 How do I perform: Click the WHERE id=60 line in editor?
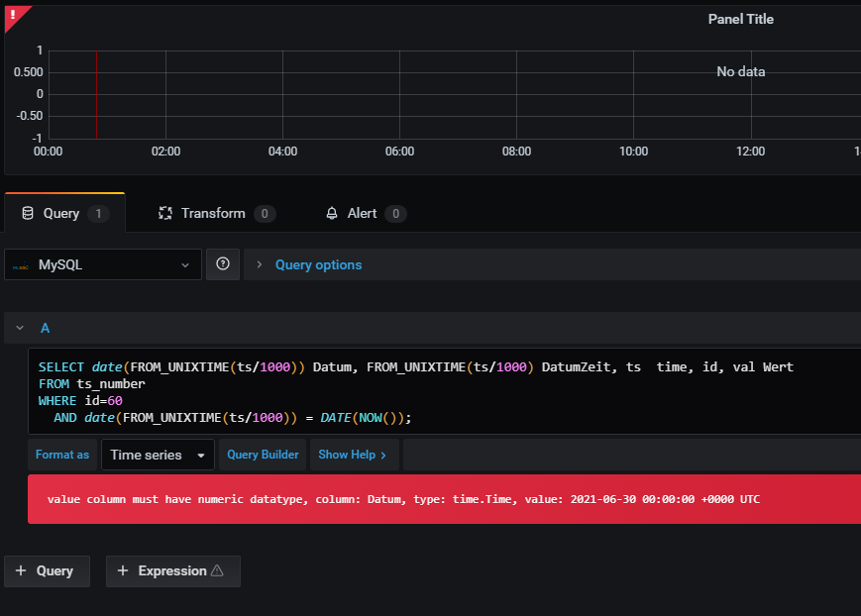pos(80,401)
